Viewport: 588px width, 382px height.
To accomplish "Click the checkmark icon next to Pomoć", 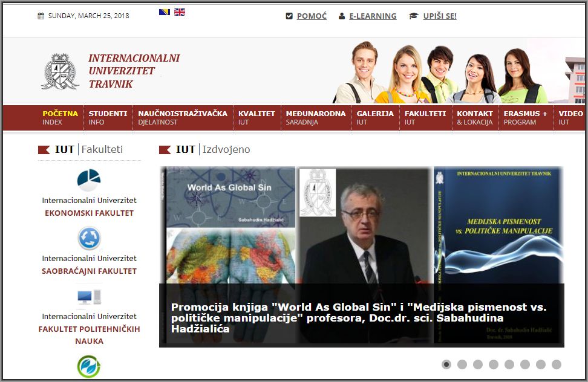I will coord(289,16).
